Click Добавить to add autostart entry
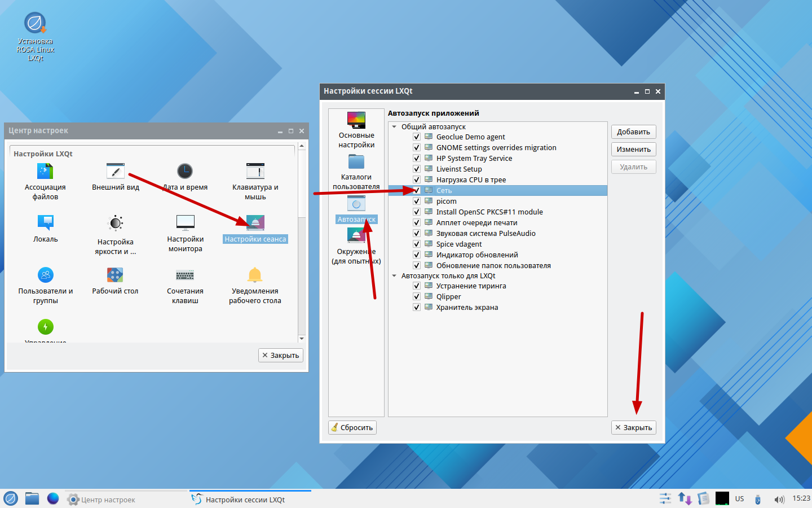Viewport: 812px width, 508px height. [x=634, y=132]
